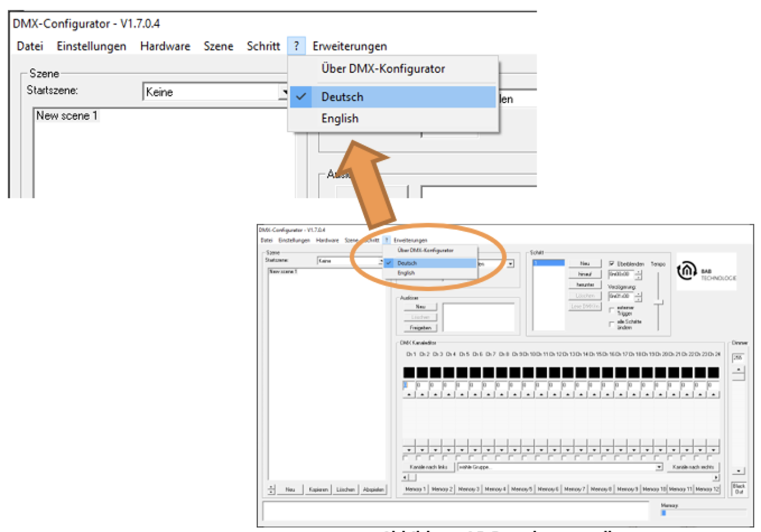Click the Ch 7 down arrow button
This screenshot has width=761, height=532.
(x=489, y=450)
